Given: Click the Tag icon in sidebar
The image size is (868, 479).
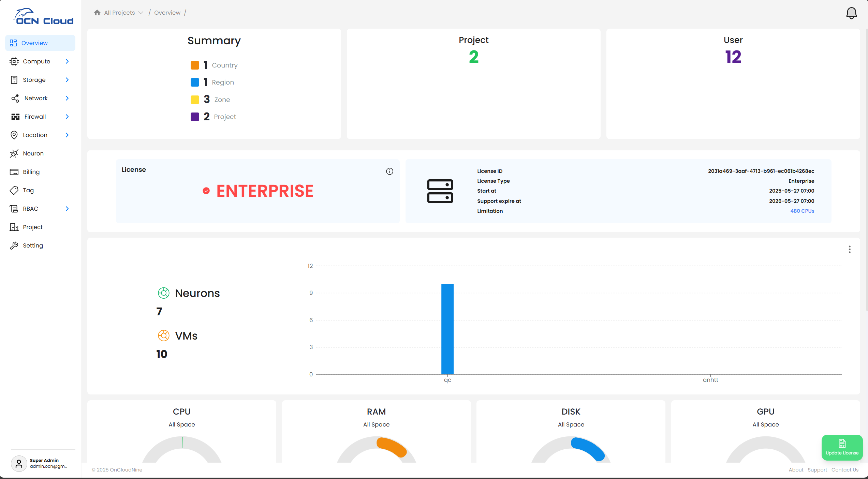Looking at the screenshot, I should click(14, 190).
